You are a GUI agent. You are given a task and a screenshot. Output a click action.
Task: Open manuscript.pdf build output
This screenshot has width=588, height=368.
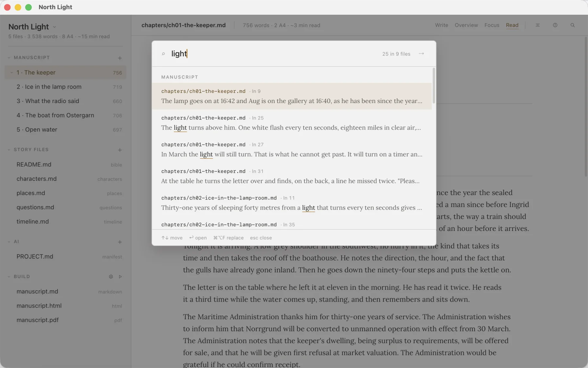(65, 320)
